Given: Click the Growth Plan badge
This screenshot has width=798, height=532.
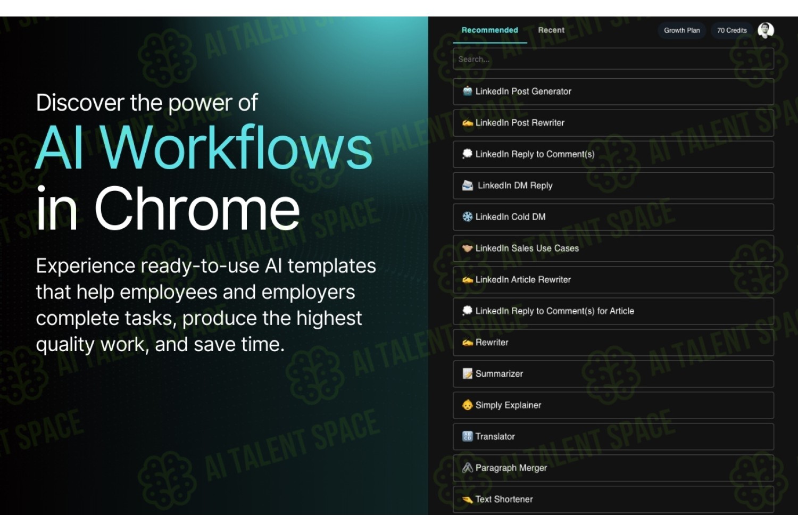Looking at the screenshot, I should tap(682, 30).
